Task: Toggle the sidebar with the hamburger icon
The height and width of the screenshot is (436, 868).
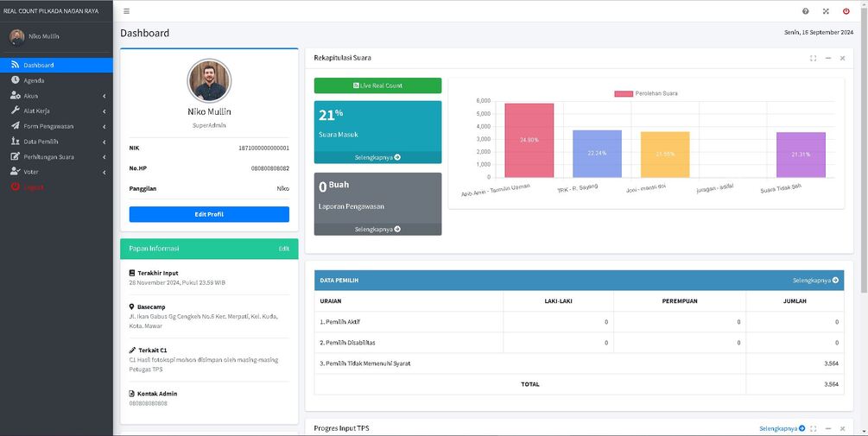Action: (127, 11)
